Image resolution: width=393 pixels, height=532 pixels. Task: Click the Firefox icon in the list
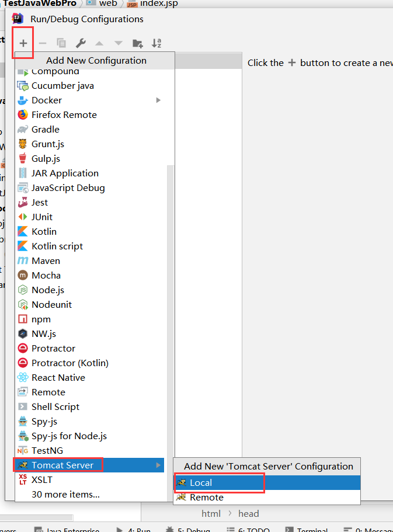pos(23,114)
